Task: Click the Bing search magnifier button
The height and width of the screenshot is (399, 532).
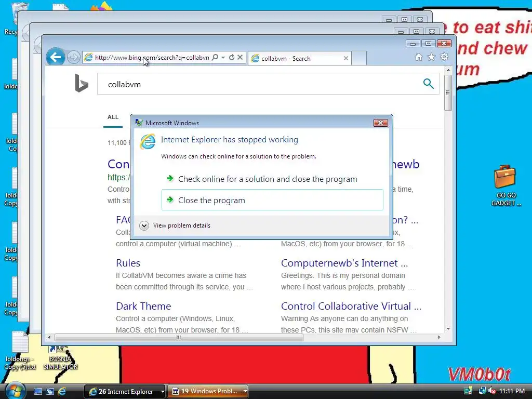Action: (428, 84)
